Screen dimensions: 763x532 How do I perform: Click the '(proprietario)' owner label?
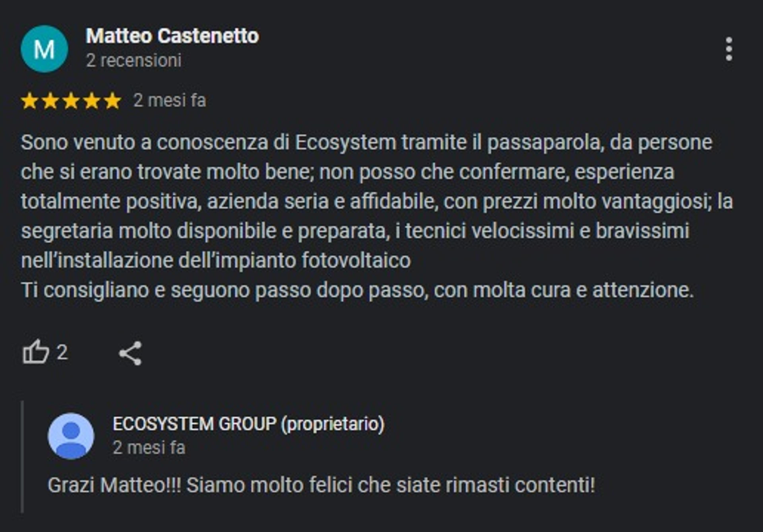pos(333,424)
